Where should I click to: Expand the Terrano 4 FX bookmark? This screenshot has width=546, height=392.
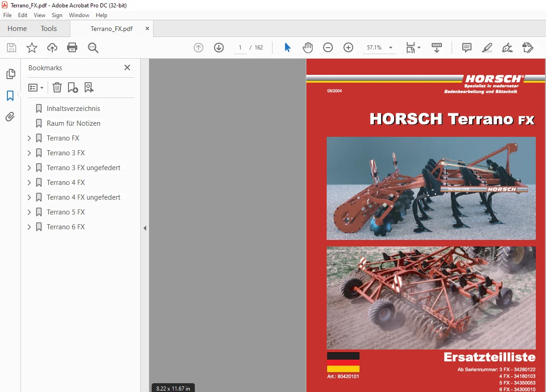point(29,183)
